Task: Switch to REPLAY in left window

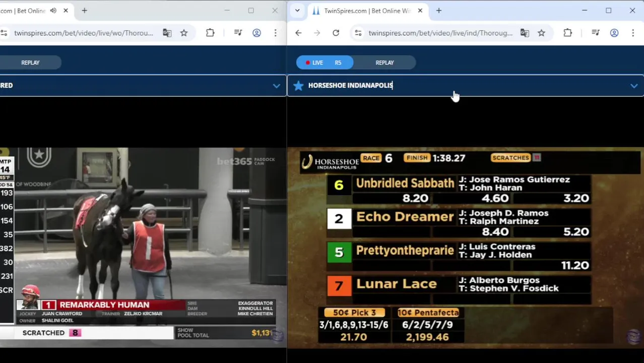Action: [x=30, y=63]
